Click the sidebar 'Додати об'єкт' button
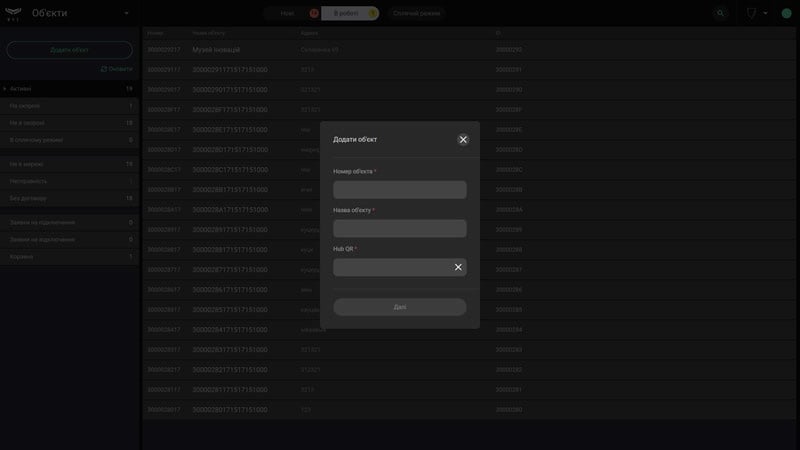The width and height of the screenshot is (800, 450). pos(69,50)
